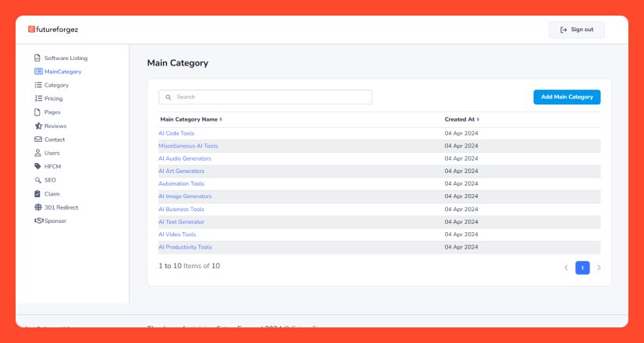The width and height of the screenshot is (644, 343).
Task: Click the Users person icon
Action: [37, 153]
